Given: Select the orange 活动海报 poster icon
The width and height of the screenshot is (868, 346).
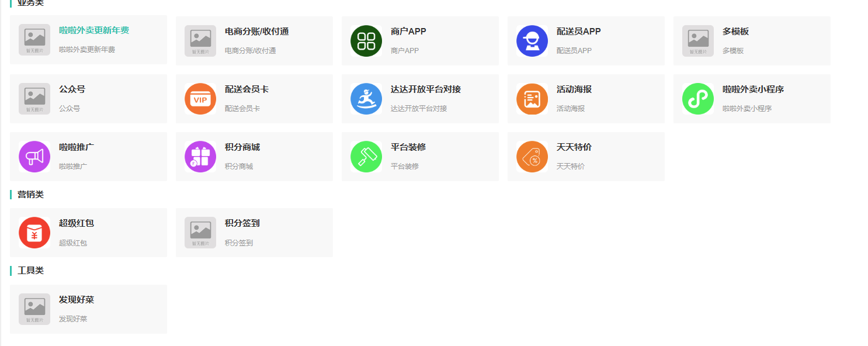Looking at the screenshot, I should point(532,99).
